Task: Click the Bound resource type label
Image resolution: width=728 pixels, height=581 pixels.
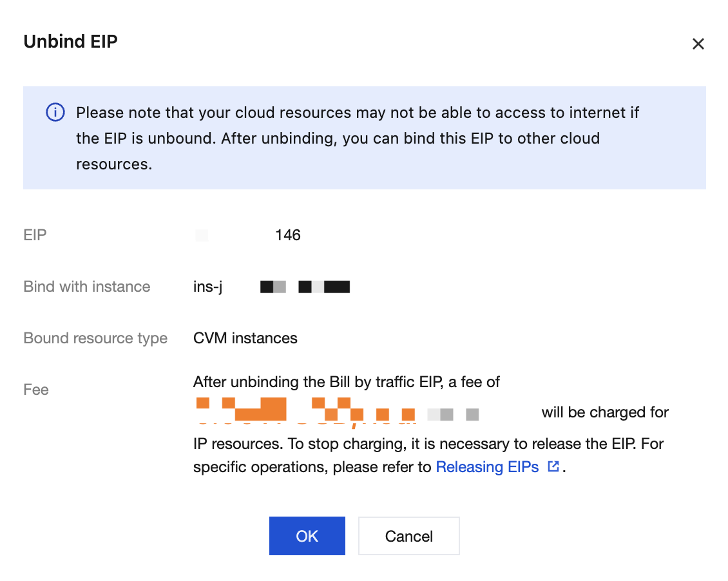Action: coord(95,338)
